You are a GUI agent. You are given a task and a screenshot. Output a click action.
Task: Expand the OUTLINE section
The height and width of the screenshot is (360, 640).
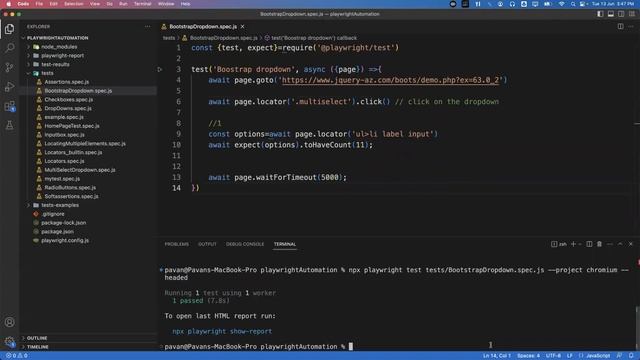point(37,338)
